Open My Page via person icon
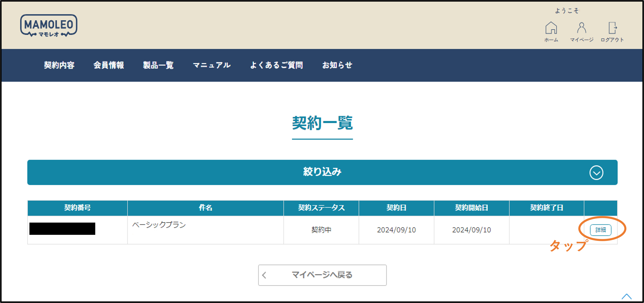The width and height of the screenshot is (644, 303). click(x=582, y=28)
